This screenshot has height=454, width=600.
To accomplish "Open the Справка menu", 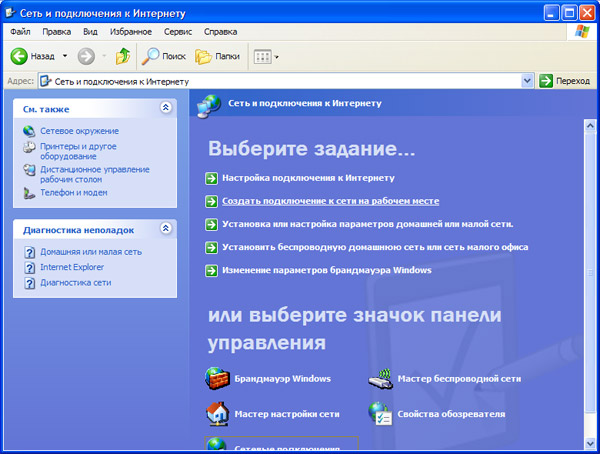I will point(220,32).
